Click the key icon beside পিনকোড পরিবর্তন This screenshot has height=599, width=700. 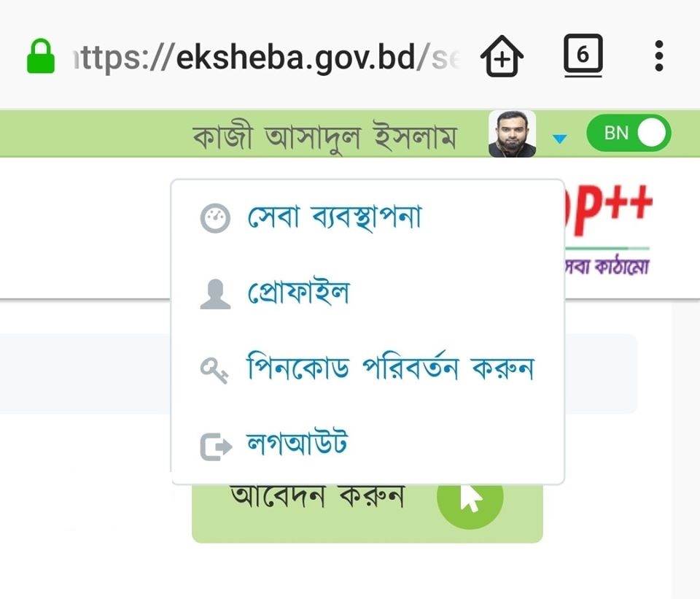pyautogui.click(x=215, y=370)
